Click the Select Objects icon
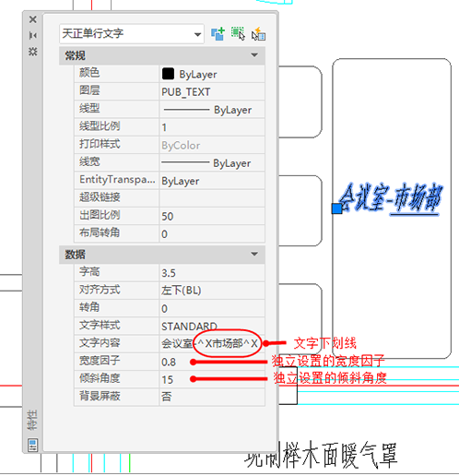 [x=238, y=34]
